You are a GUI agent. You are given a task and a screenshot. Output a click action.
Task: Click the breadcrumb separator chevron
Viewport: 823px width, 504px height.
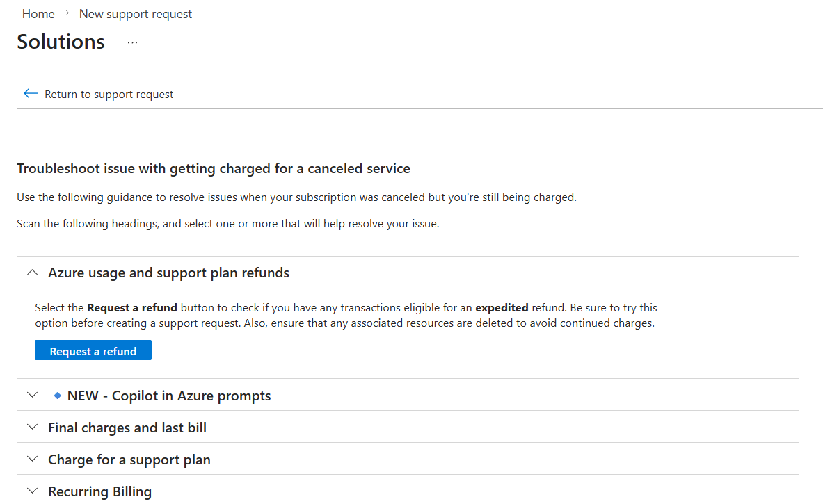67,14
